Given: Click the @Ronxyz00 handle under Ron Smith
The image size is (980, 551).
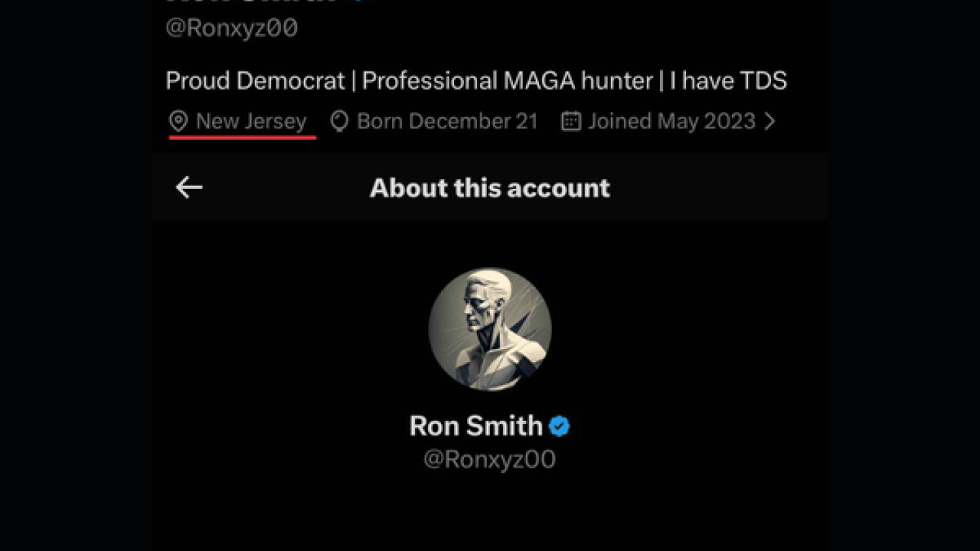Looking at the screenshot, I should pyautogui.click(x=490, y=459).
